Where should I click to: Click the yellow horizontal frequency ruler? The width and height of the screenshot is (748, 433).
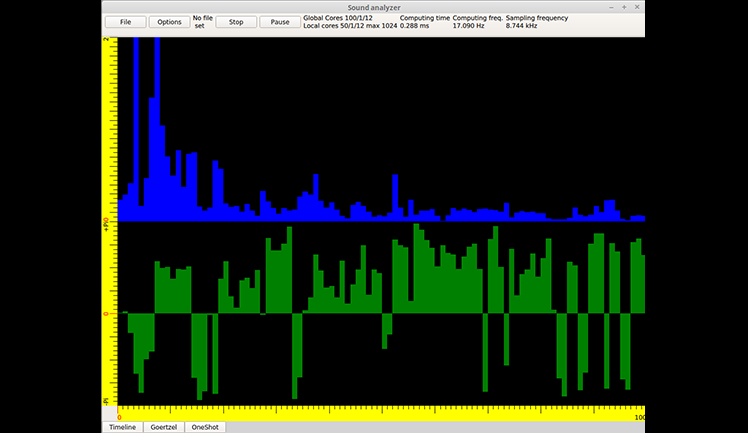coord(381,413)
